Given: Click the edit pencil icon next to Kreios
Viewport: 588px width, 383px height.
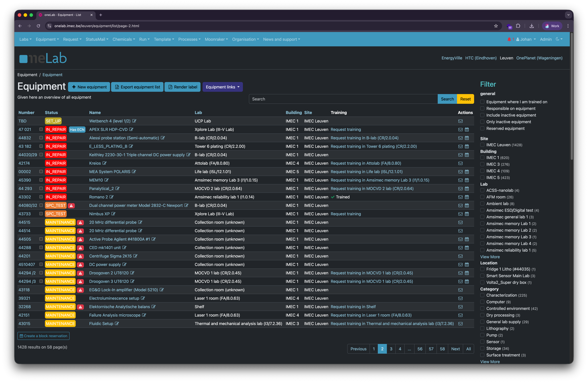Looking at the screenshot, I should click(x=105, y=163).
